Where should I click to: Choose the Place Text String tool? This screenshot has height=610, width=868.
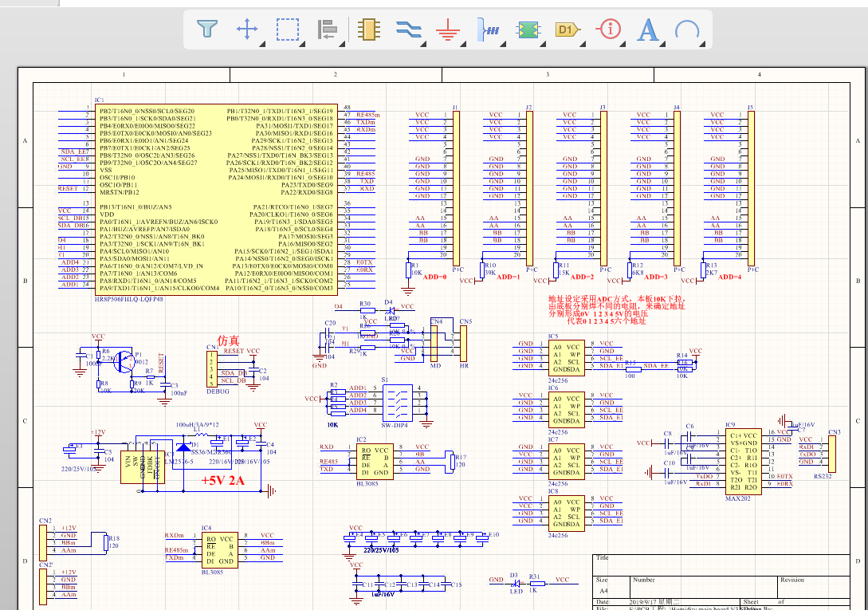[x=649, y=30]
